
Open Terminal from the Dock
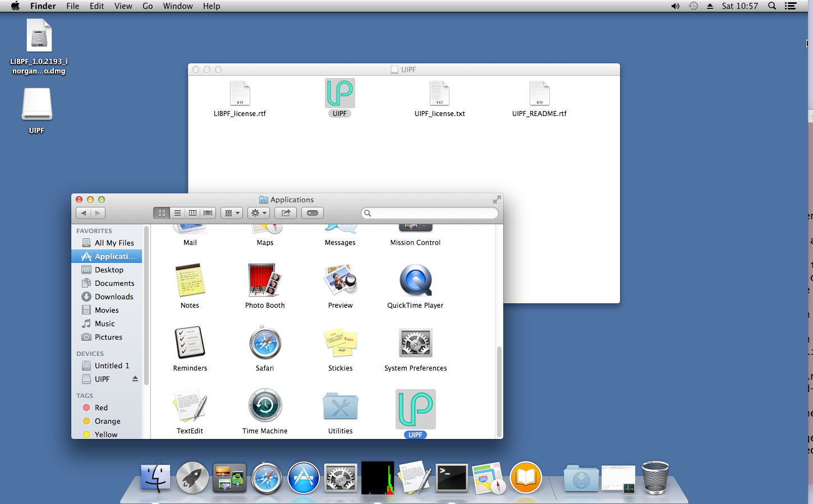point(452,478)
